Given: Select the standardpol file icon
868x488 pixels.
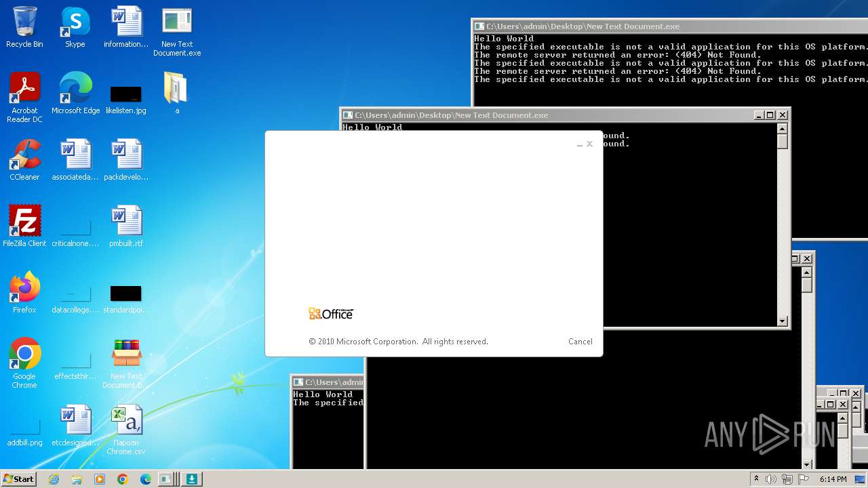Looking at the screenshot, I should 126,298.
